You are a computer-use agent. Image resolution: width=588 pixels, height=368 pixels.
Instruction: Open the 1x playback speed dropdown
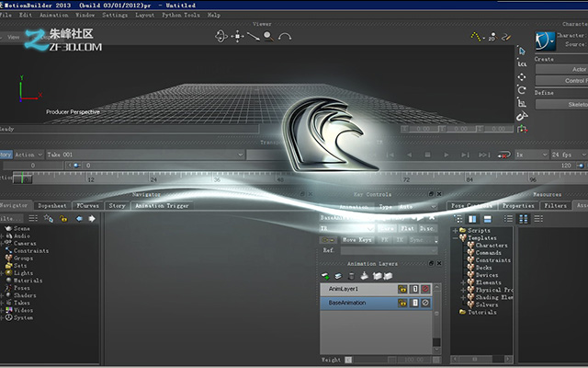(x=531, y=155)
